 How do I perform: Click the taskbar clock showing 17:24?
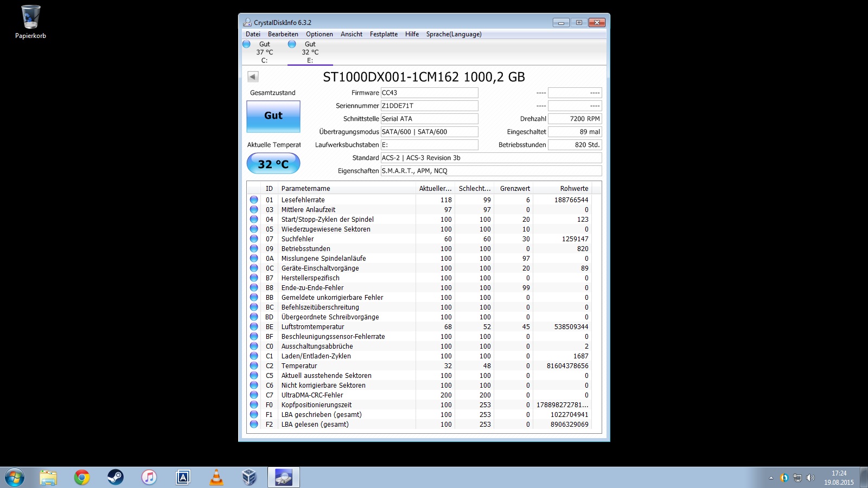pos(839,478)
